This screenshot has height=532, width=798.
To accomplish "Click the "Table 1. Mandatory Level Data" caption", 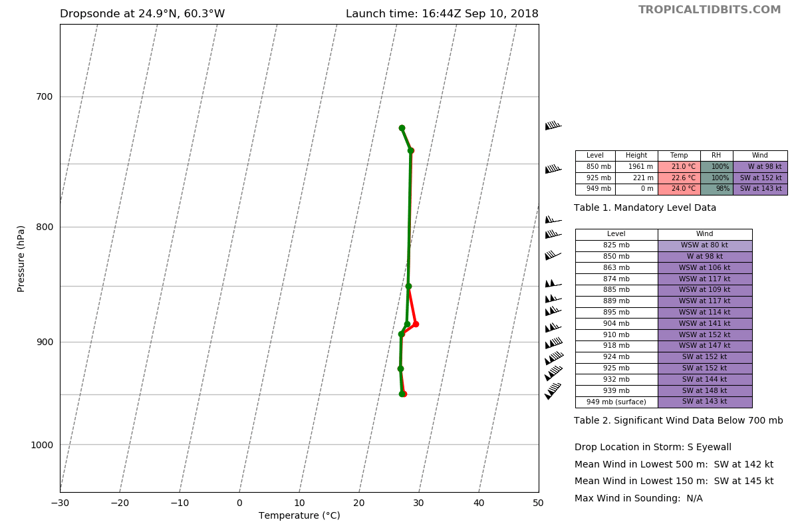I will (645, 208).
